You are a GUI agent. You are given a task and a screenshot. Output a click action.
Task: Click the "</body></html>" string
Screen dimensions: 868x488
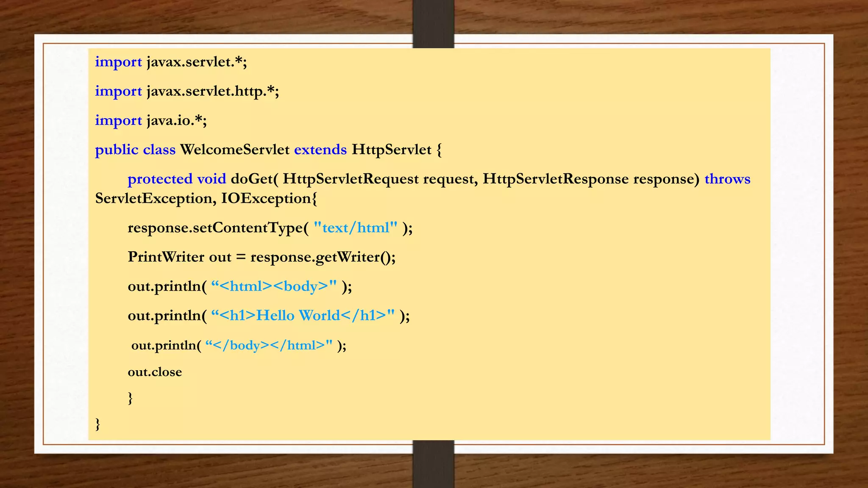pos(269,345)
